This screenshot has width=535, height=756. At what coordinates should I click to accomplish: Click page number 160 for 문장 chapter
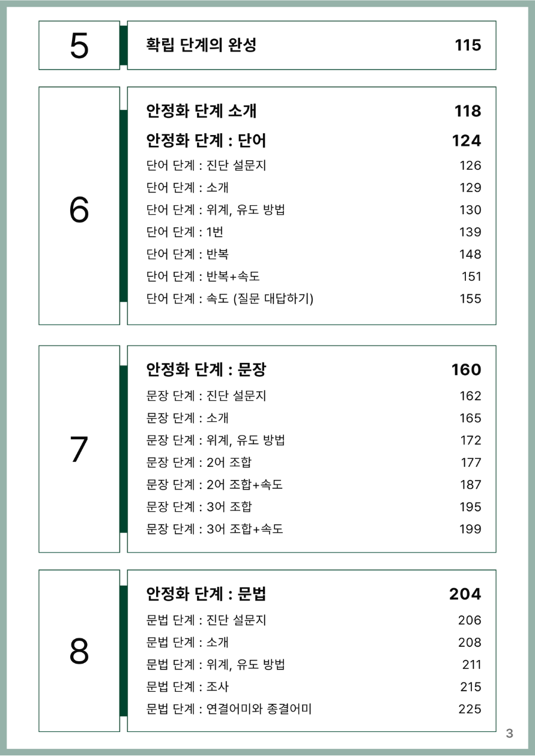[x=466, y=370]
